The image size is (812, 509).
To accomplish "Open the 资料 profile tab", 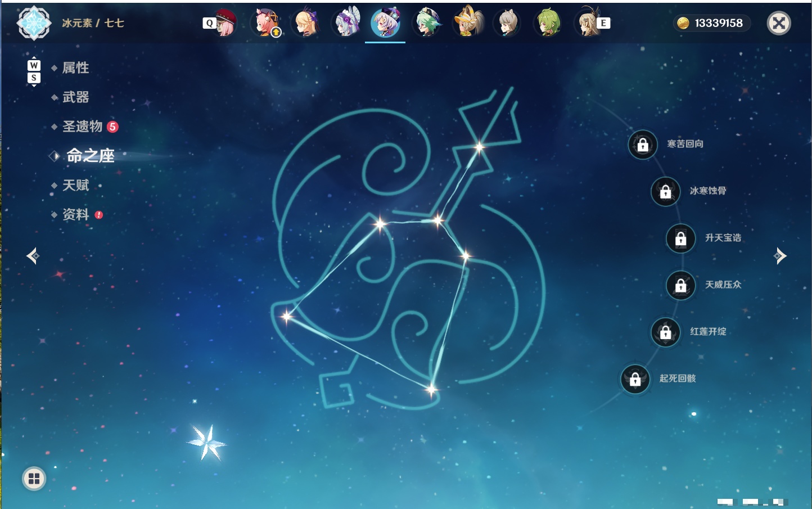I will (x=75, y=214).
